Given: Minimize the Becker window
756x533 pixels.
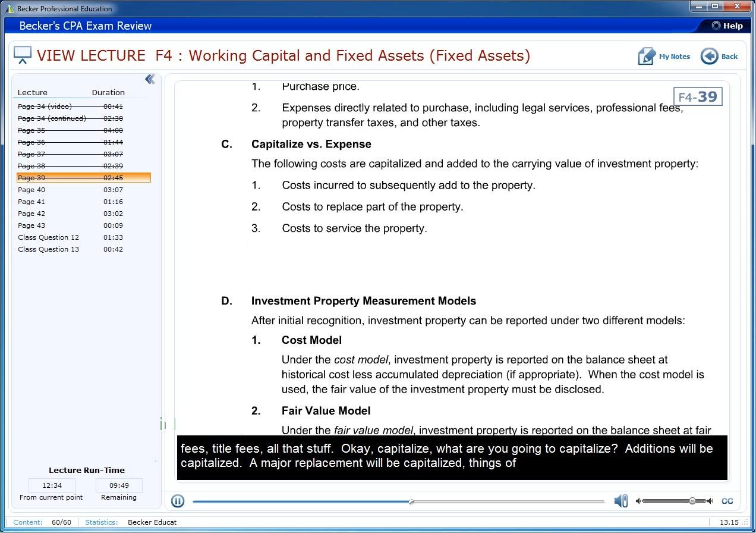Looking at the screenshot, I should 698,7.
